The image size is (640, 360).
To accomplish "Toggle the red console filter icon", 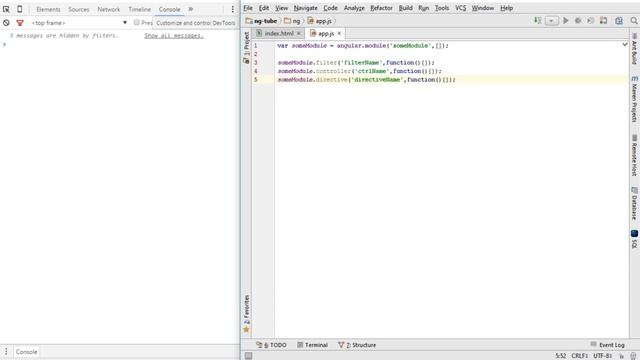I will coord(20,23).
